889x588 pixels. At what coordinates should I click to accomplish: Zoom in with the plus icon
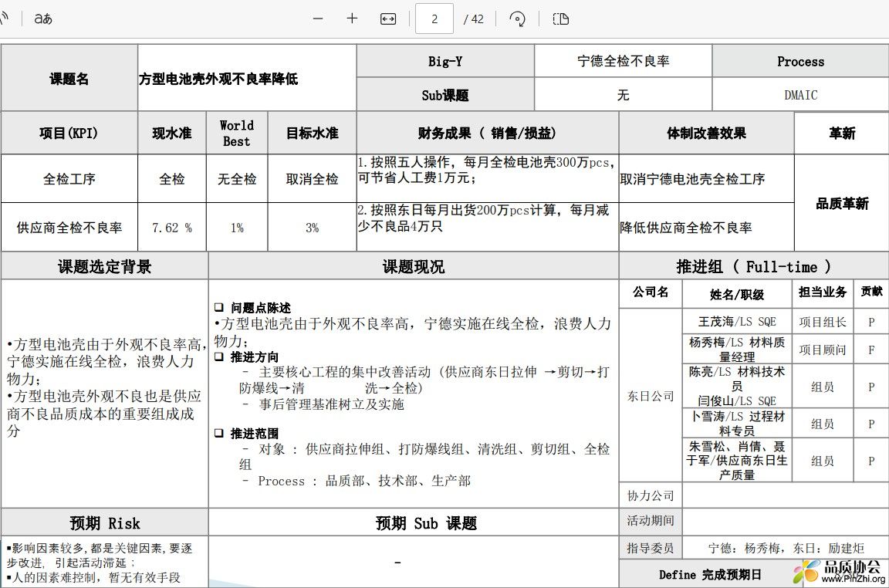[352, 19]
